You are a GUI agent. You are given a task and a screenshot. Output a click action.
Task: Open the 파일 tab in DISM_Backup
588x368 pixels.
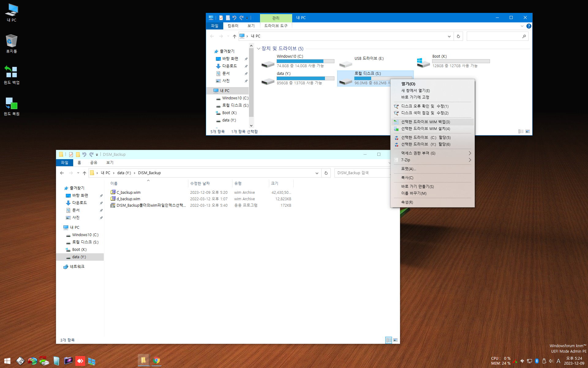[65, 163]
